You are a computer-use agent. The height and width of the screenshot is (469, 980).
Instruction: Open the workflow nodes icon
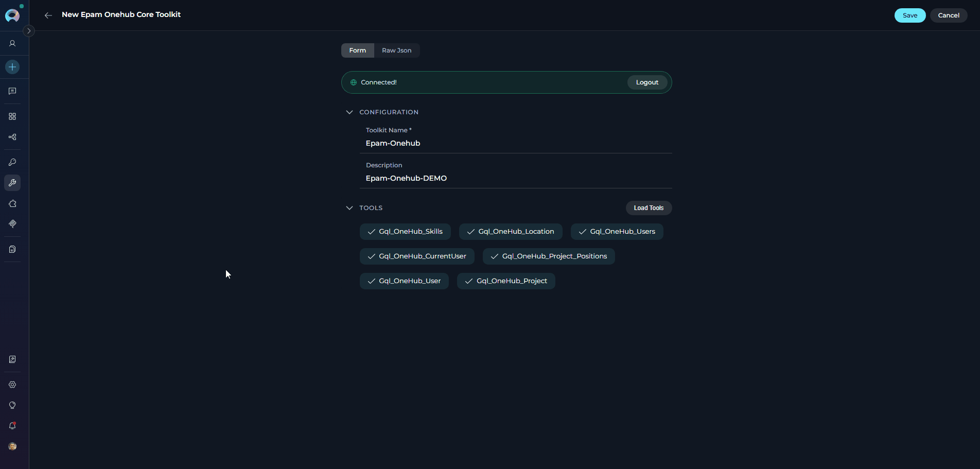[12, 137]
